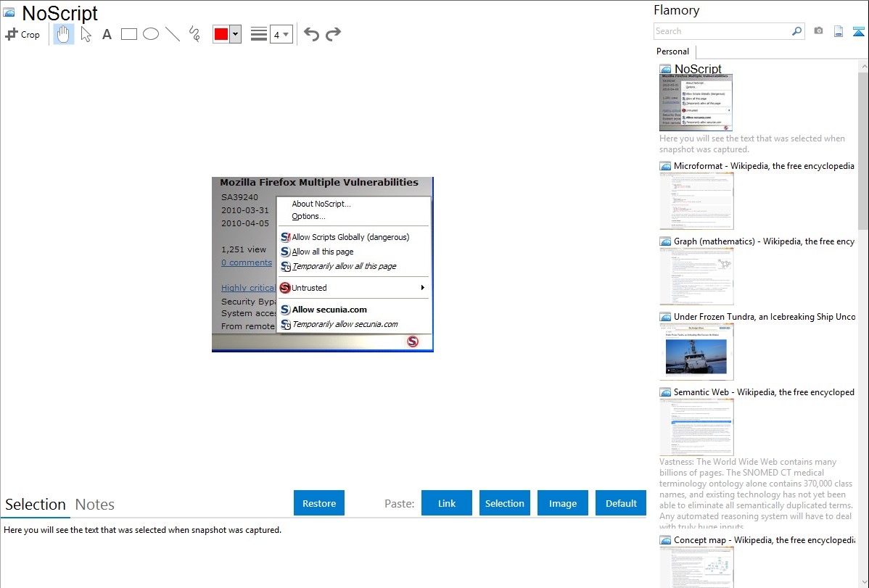
Task: Click the Restore button
Action: [x=319, y=503]
